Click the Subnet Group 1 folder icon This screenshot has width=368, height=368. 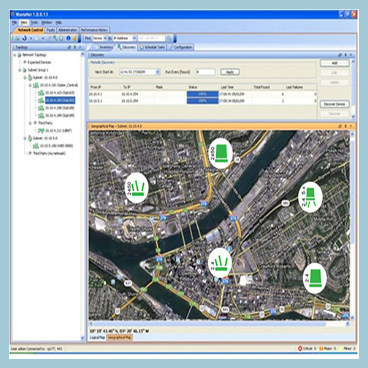click(24, 70)
